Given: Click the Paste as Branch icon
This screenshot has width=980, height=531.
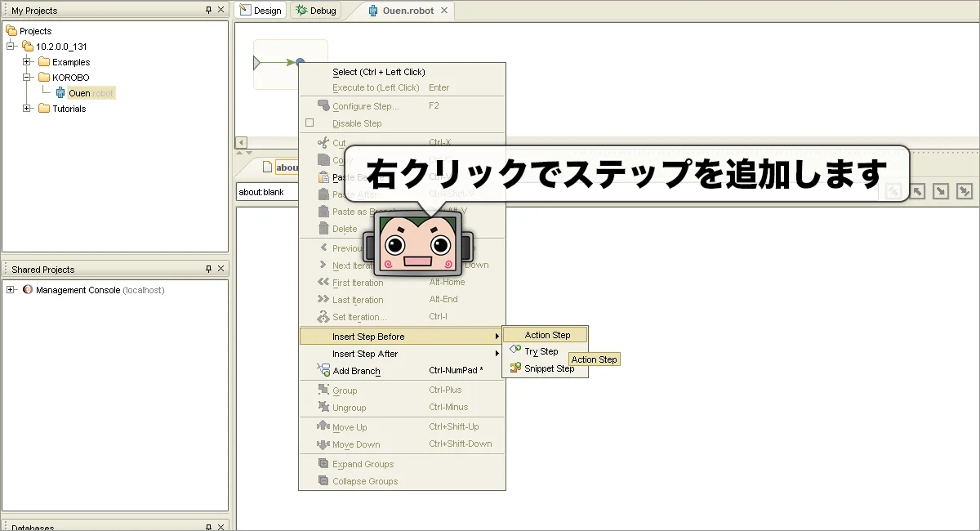Looking at the screenshot, I should coord(323,212).
